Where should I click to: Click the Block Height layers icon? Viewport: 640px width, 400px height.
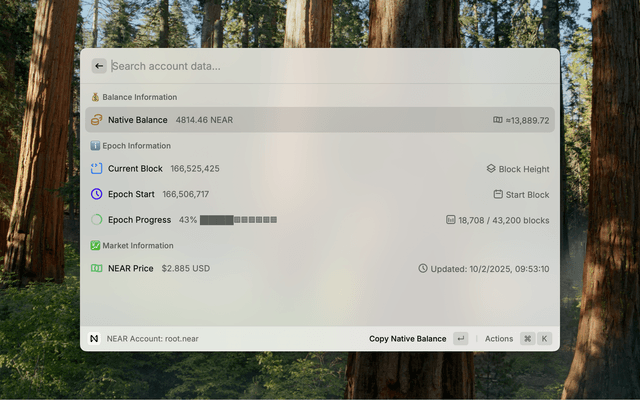(491, 169)
